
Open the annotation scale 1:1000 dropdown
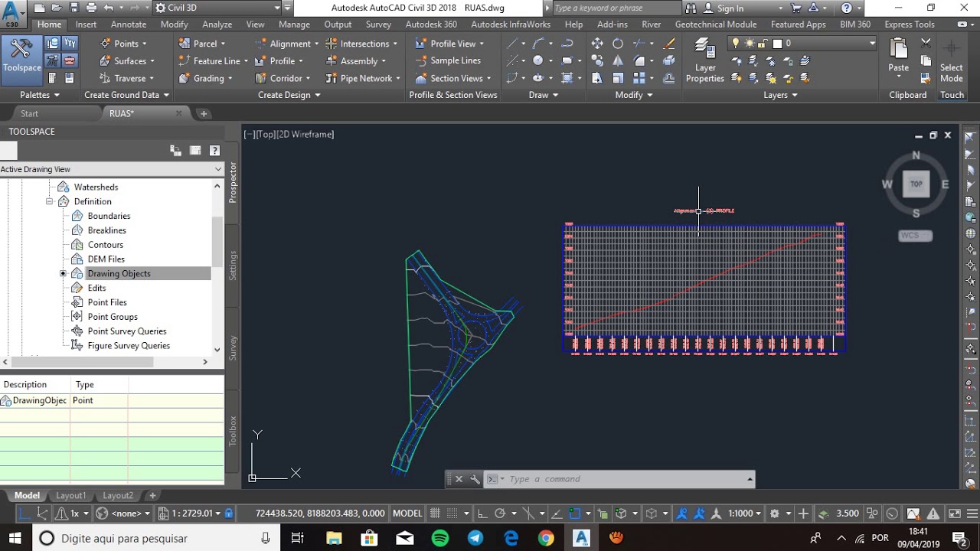[743, 514]
